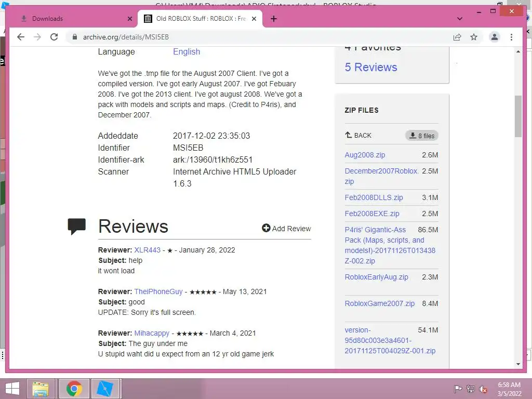
Task: Download Aug2008.zip
Action: tap(365, 155)
